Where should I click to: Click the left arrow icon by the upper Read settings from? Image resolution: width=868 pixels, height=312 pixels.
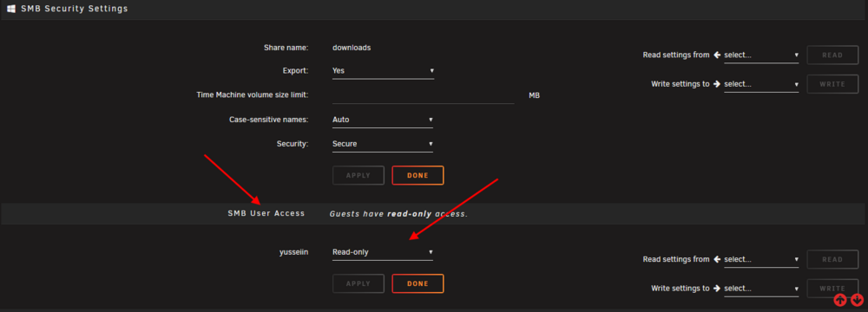717,55
